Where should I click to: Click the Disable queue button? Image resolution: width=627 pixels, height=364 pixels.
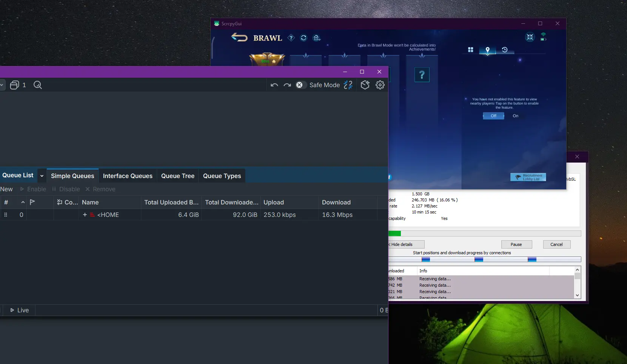point(66,189)
